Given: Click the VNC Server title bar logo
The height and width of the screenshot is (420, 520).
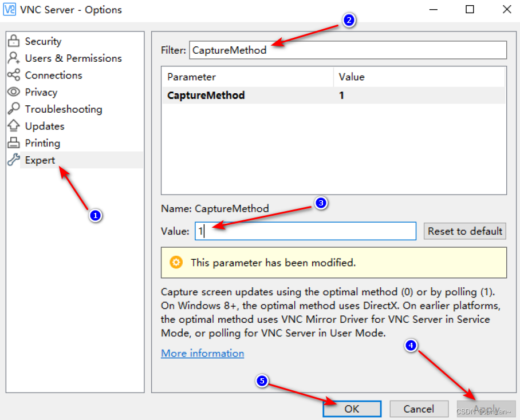Looking at the screenshot, I should coord(9,9).
